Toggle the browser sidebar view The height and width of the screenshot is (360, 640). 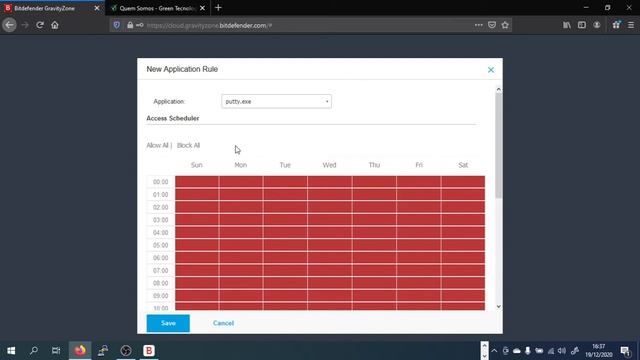point(582,25)
